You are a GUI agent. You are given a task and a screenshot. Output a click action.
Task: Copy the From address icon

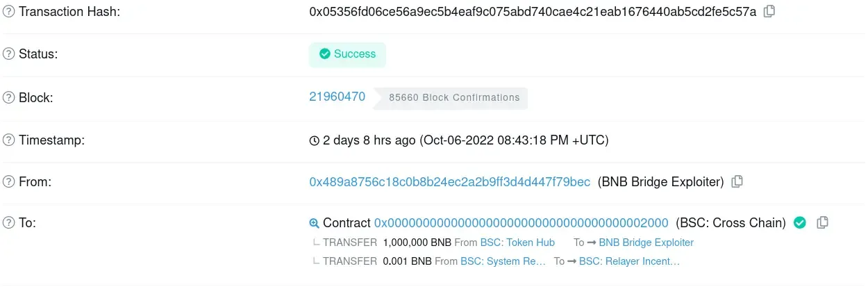pos(737,181)
